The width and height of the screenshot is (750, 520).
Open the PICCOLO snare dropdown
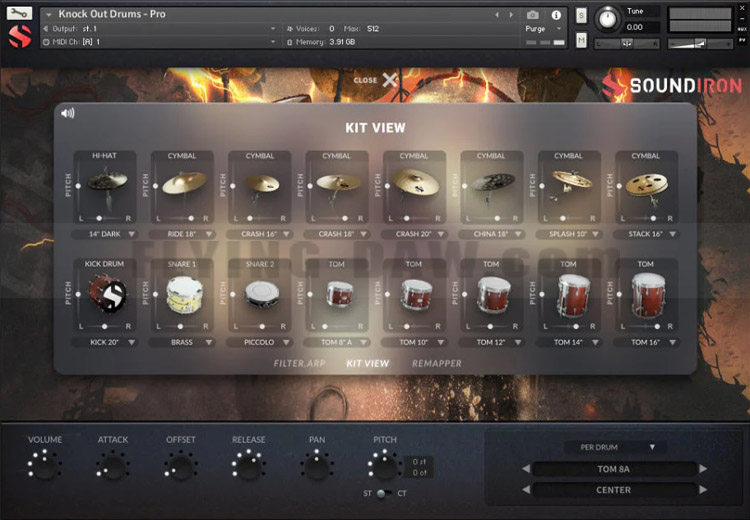click(x=259, y=342)
